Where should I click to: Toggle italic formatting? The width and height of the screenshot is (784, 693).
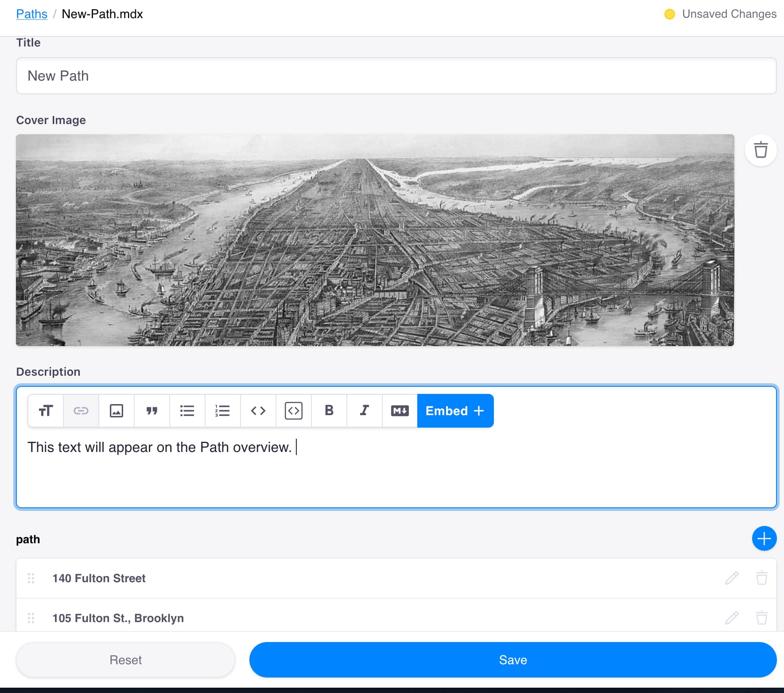click(365, 411)
